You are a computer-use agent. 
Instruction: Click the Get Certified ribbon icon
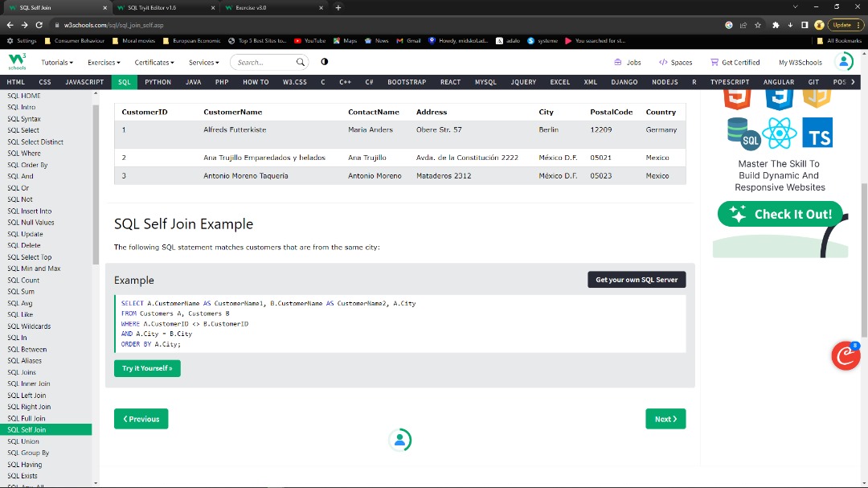[x=714, y=62]
